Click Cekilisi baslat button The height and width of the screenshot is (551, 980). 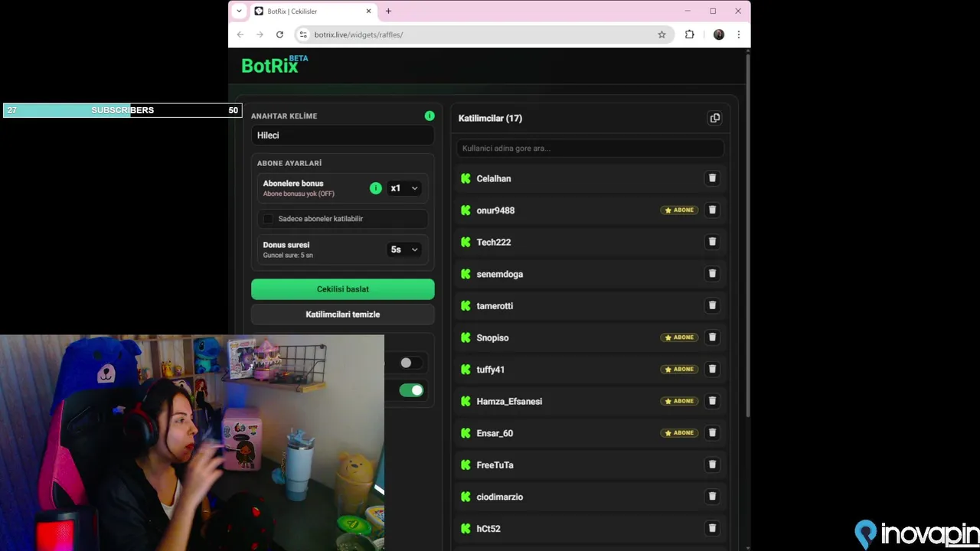tap(343, 289)
